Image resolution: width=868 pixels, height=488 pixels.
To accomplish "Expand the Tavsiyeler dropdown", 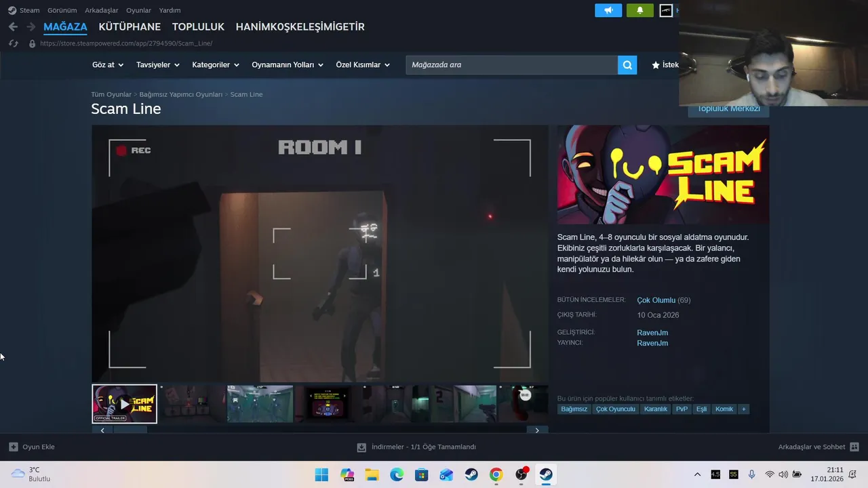I will (x=158, y=65).
